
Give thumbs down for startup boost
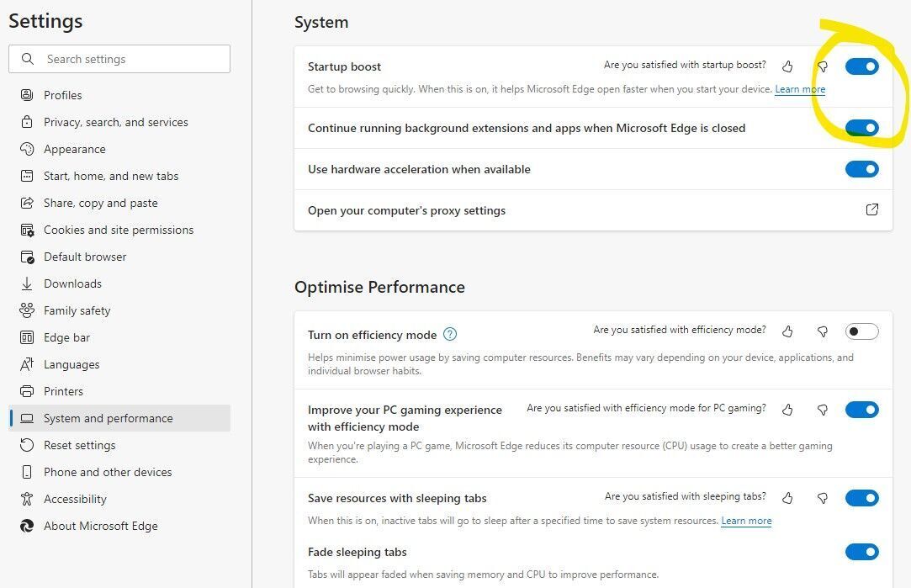point(822,66)
